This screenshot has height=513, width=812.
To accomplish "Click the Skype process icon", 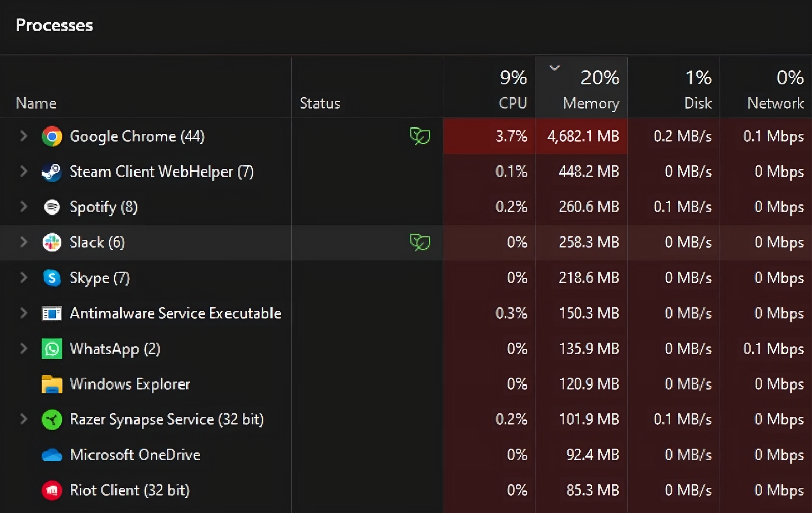I will (52, 278).
